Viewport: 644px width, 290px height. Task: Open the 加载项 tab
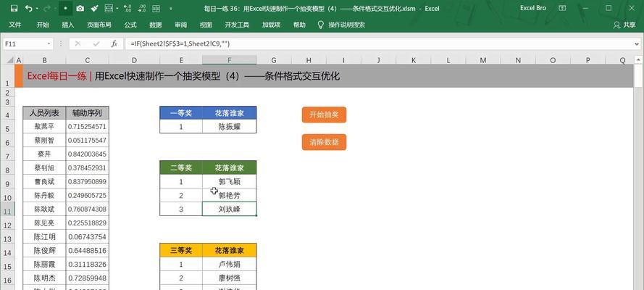pyautogui.click(x=271, y=25)
